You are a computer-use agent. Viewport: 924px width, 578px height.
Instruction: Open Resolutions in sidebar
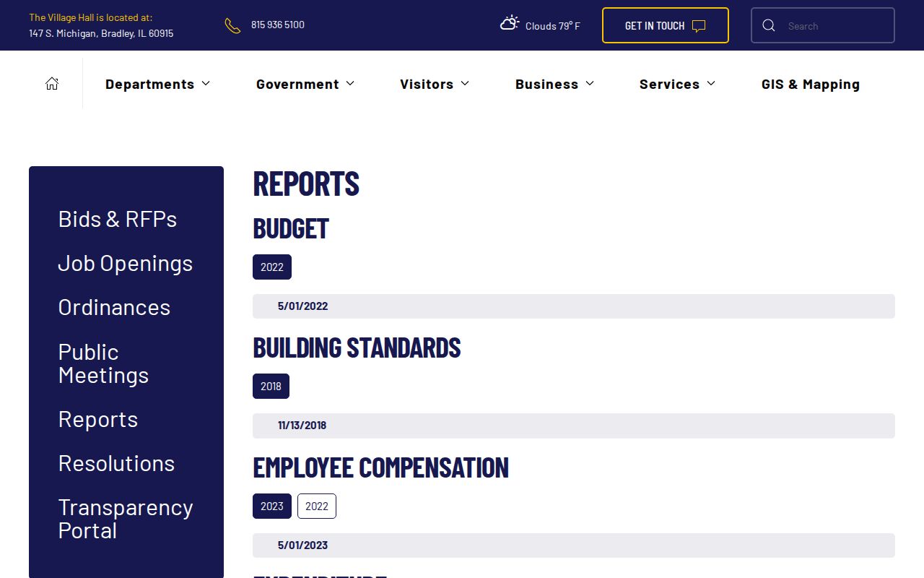coord(116,463)
